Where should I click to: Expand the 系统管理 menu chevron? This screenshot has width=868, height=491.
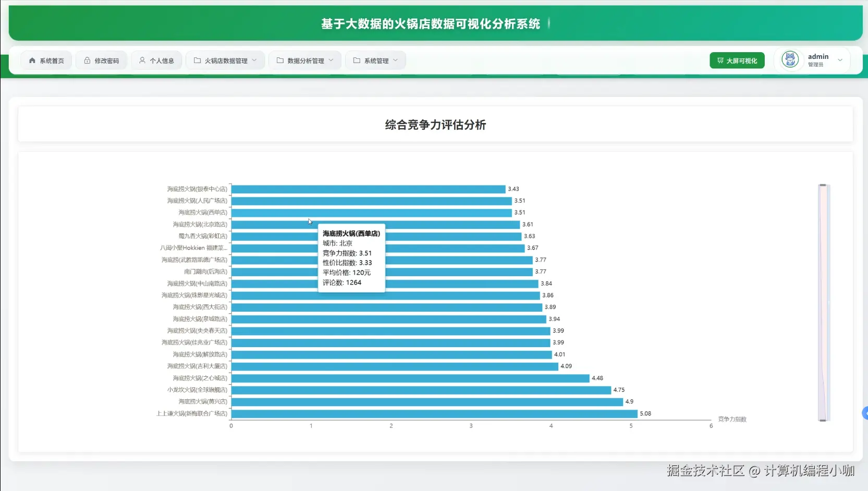[x=396, y=60]
